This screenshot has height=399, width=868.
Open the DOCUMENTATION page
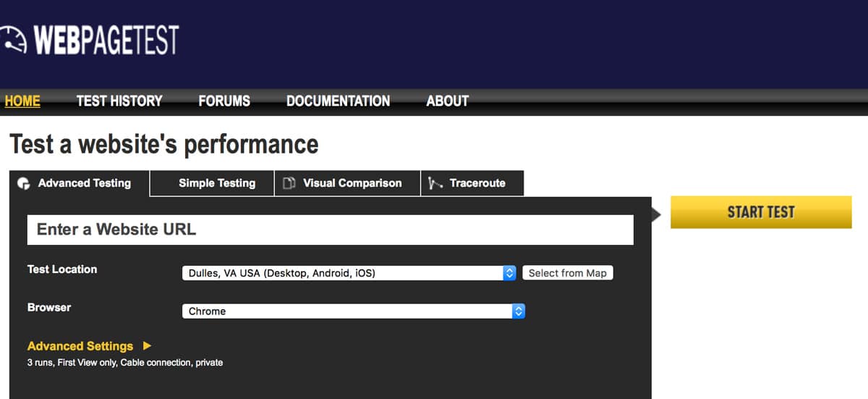click(338, 101)
